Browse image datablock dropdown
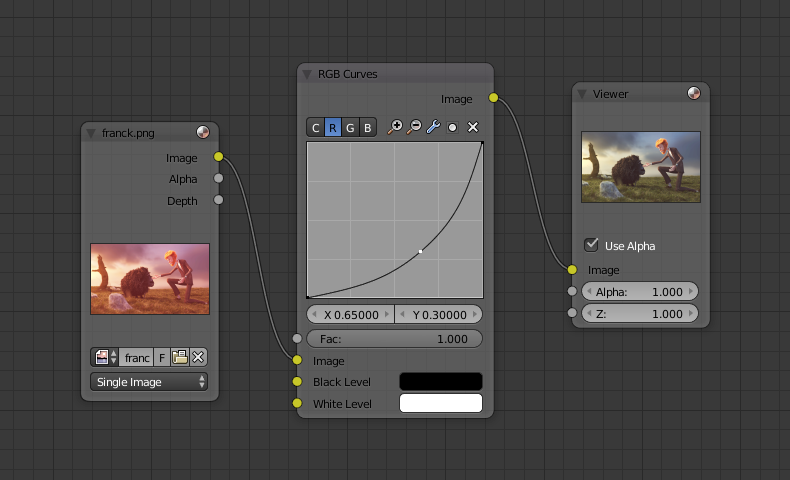This screenshot has width=790, height=480. click(104, 357)
